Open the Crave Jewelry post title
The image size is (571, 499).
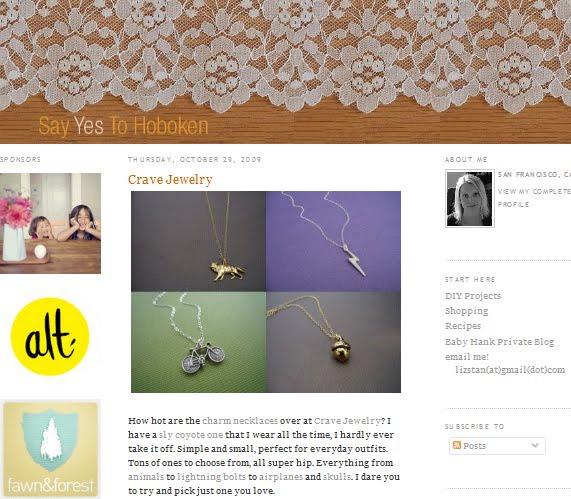(170, 180)
